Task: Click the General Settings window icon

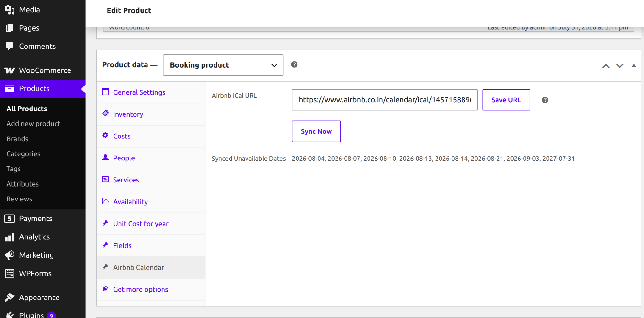Action: [105, 92]
